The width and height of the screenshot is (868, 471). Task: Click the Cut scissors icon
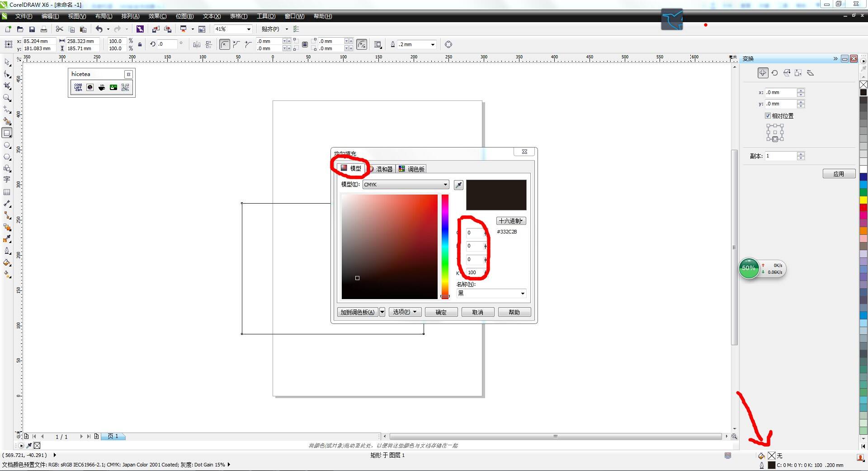tap(59, 29)
